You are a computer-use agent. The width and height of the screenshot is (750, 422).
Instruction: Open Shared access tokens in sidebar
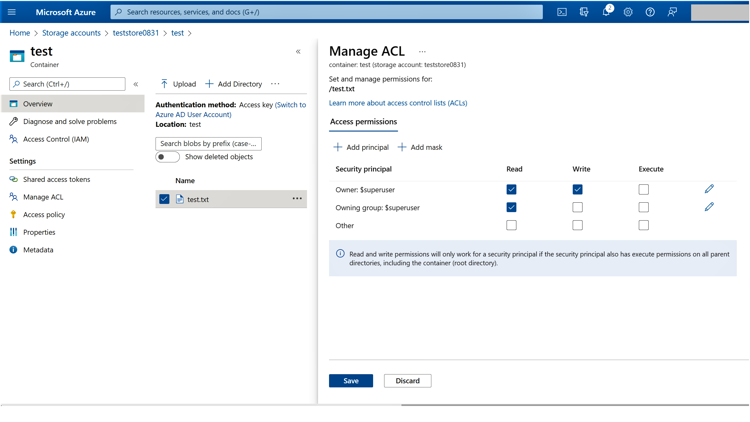(56, 179)
